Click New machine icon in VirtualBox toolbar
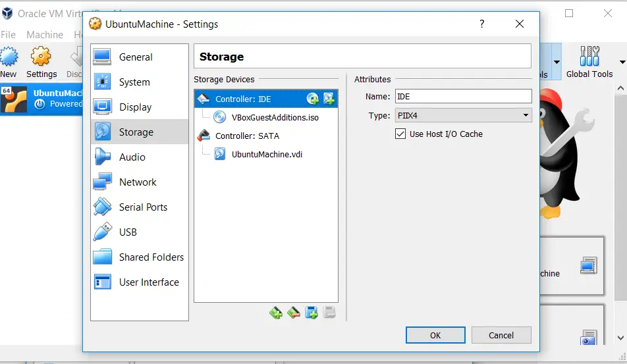The height and width of the screenshot is (364, 627). click(x=9, y=63)
